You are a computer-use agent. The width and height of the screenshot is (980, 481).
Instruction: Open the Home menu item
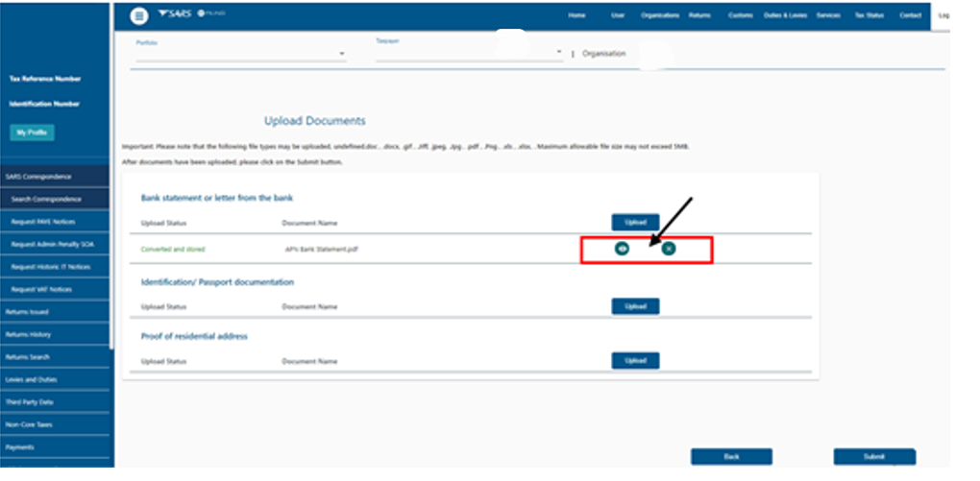tap(576, 15)
